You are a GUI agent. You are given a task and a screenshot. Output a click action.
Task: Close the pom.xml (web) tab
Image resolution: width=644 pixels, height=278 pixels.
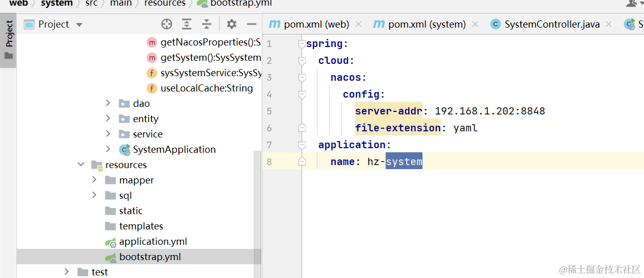tap(359, 24)
